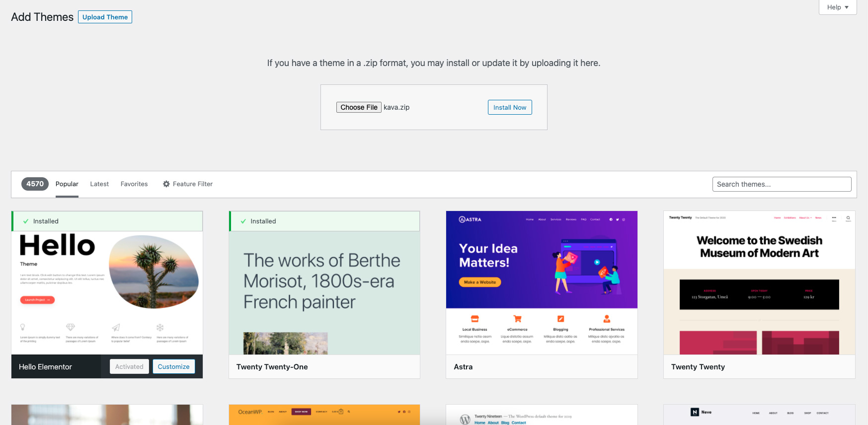Click the WordPress logo in the Twenty Nineteen preview
The height and width of the screenshot is (425, 868).
pos(465,420)
